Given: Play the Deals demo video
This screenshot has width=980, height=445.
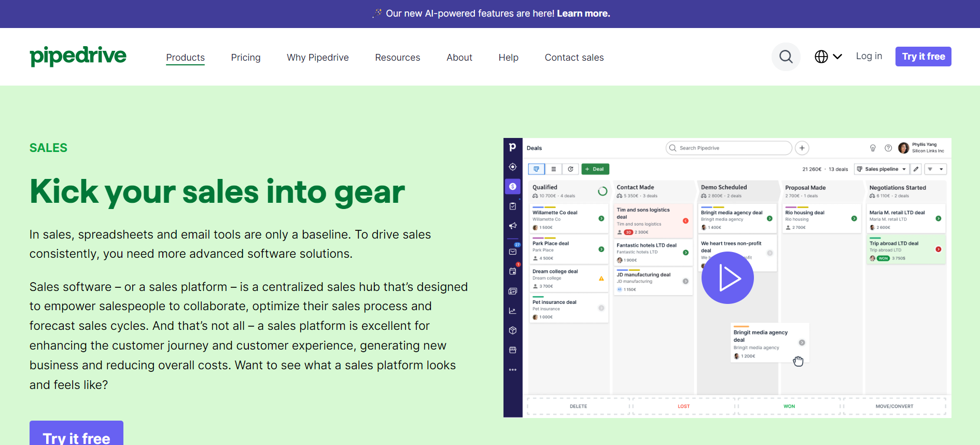Looking at the screenshot, I should point(727,277).
